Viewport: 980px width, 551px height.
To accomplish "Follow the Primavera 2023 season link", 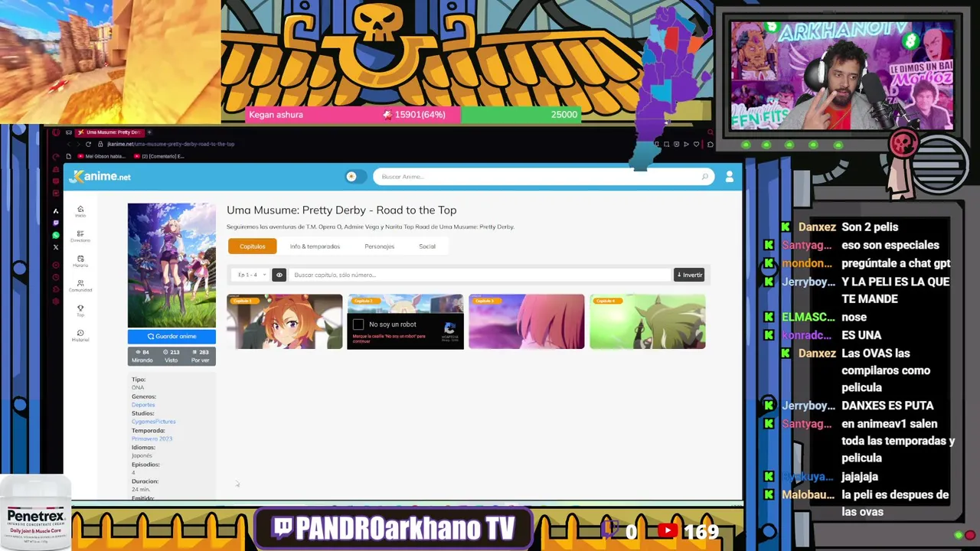I will 152,439.
